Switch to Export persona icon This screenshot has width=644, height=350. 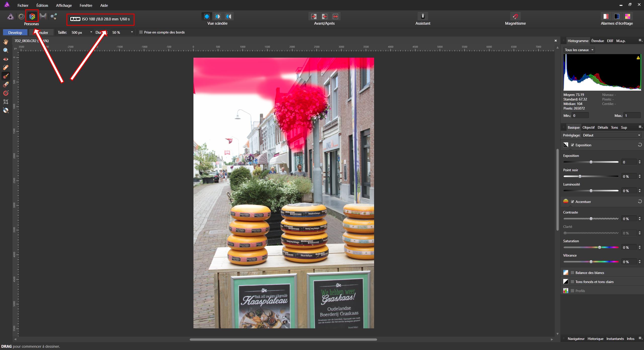[54, 17]
